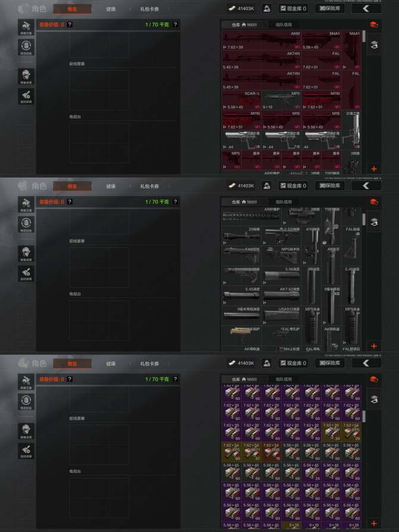
Task: Select 7.62×54 ammo box with count 19
Action: tap(272, 451)
